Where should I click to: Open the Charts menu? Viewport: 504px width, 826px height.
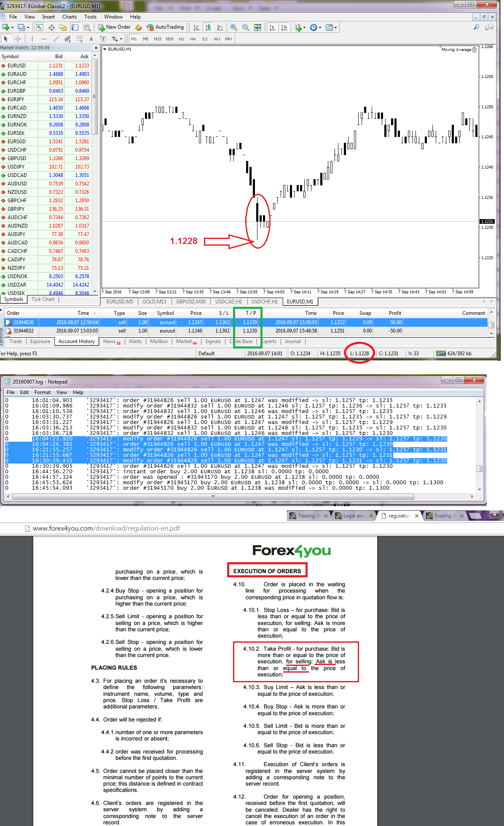click(x=70, y=17)
